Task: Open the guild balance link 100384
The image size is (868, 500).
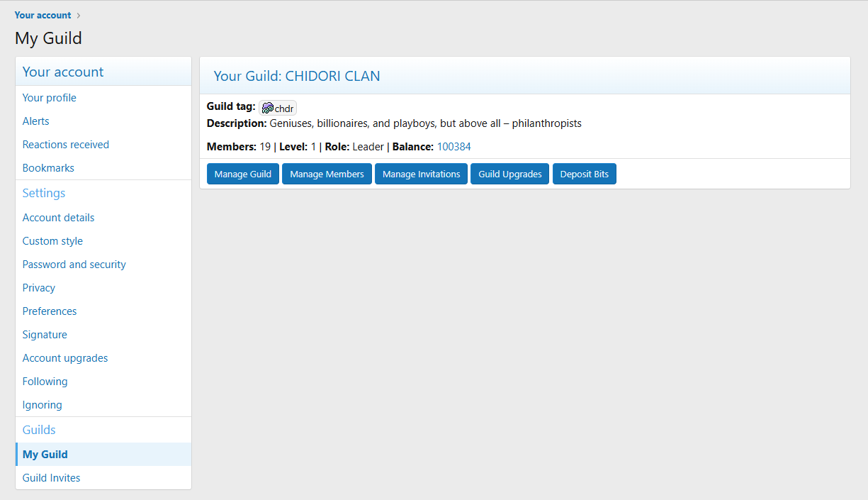Action: pos(453,147)
